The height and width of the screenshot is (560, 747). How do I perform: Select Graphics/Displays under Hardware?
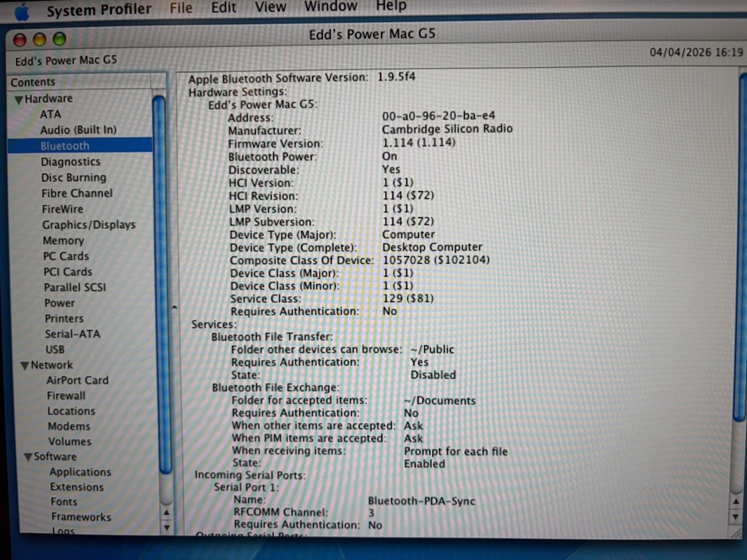(x=89, y=225)
